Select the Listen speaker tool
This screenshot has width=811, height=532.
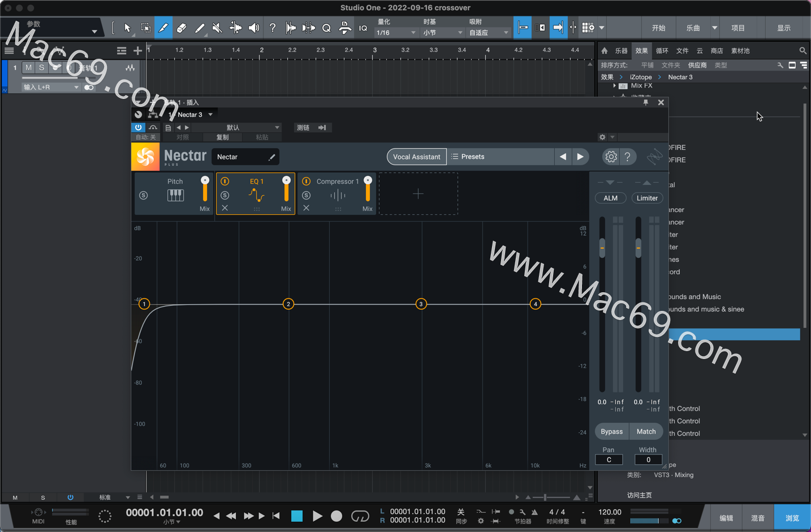pyautogui.click(x=254, y=28)
